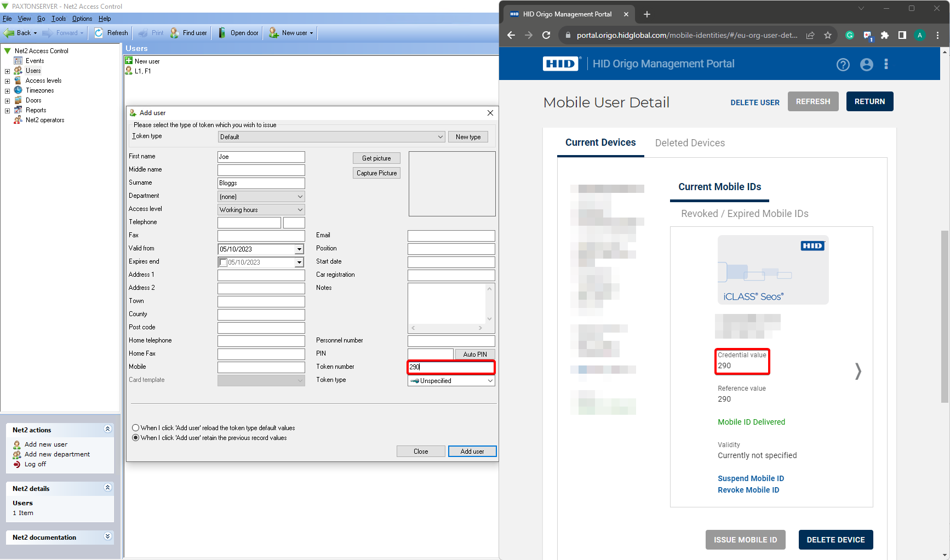Screen dimensions: 950x560
Task: Click the Back arrow icon in Net2 toolbar
Action: [x=9, y=33]
